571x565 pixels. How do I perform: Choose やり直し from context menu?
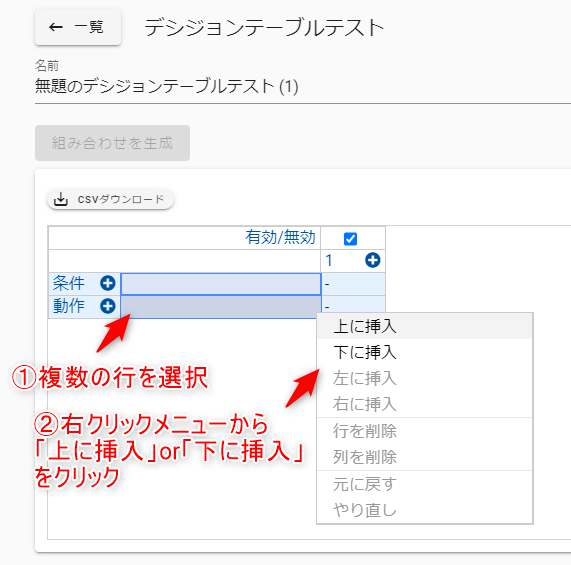point(425,510)
